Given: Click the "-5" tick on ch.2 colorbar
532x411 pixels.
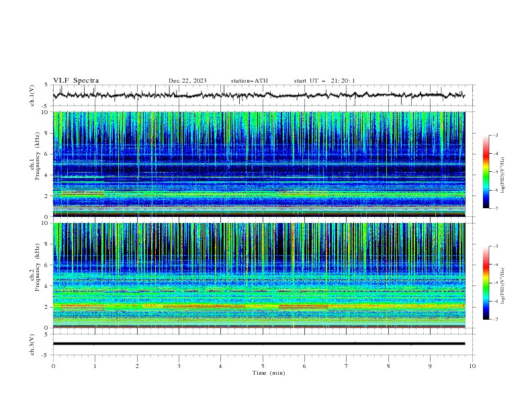Looking at the screenshot, I should (x=495, y=283).
